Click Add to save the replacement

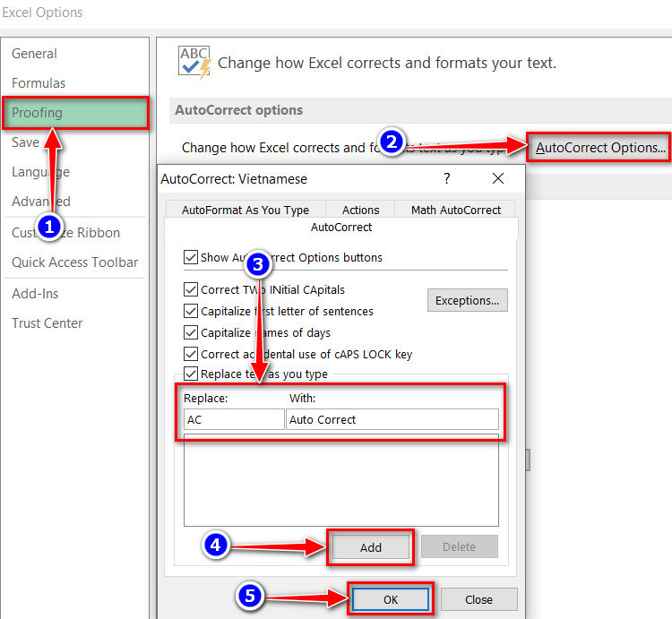[370, 547]
